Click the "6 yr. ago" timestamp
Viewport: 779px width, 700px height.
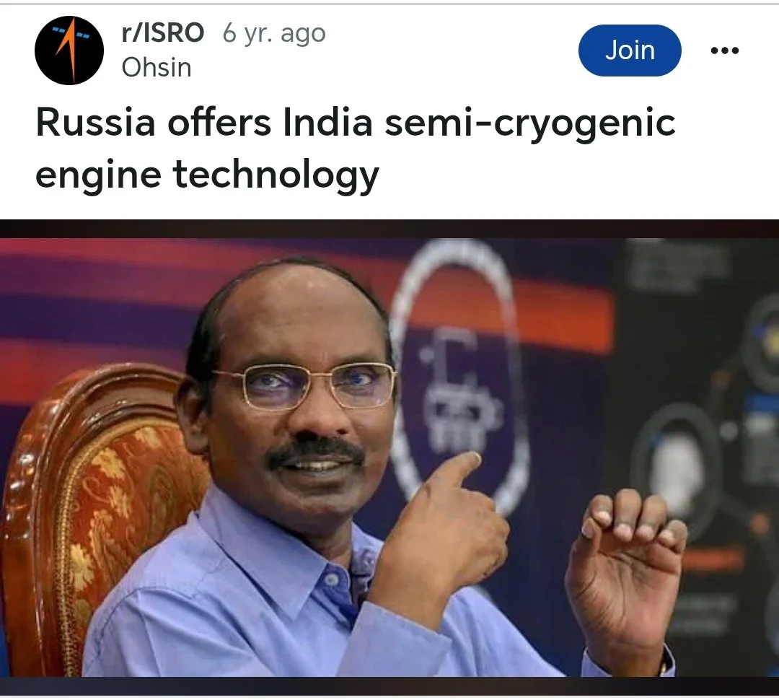[x=274, y=34]
